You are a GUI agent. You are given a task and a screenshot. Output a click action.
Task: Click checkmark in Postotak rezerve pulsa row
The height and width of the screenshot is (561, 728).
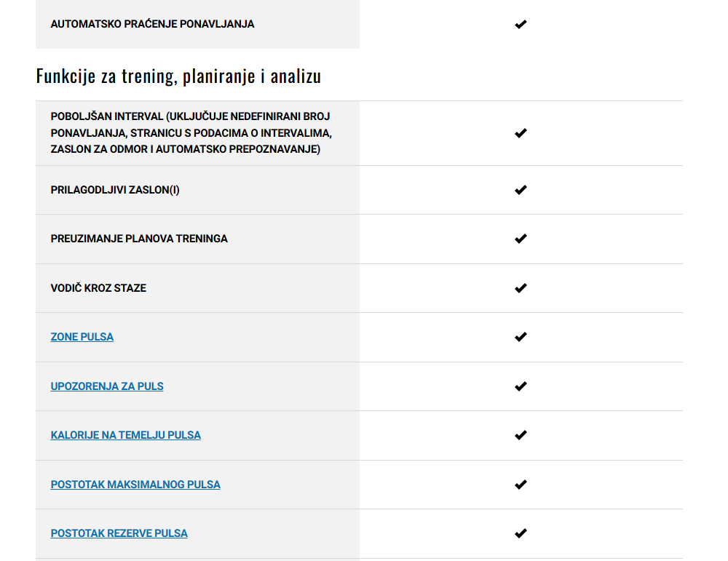521,533
